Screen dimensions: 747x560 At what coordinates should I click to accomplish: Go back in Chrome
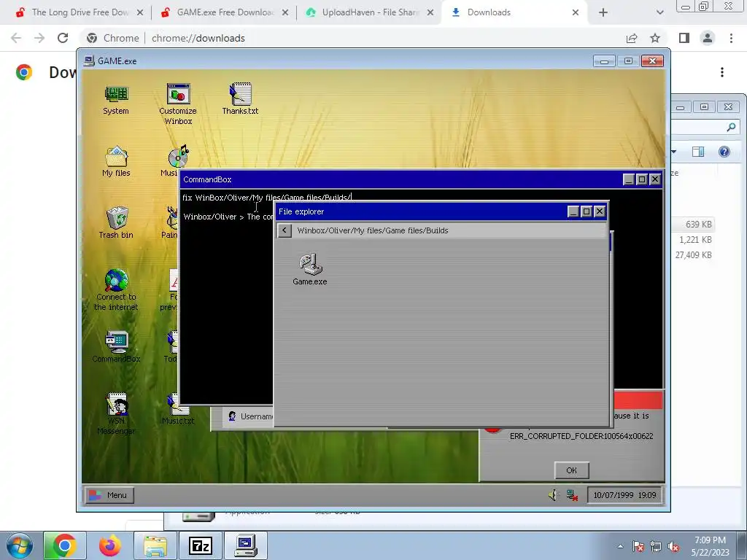click(x=16, y=38)
